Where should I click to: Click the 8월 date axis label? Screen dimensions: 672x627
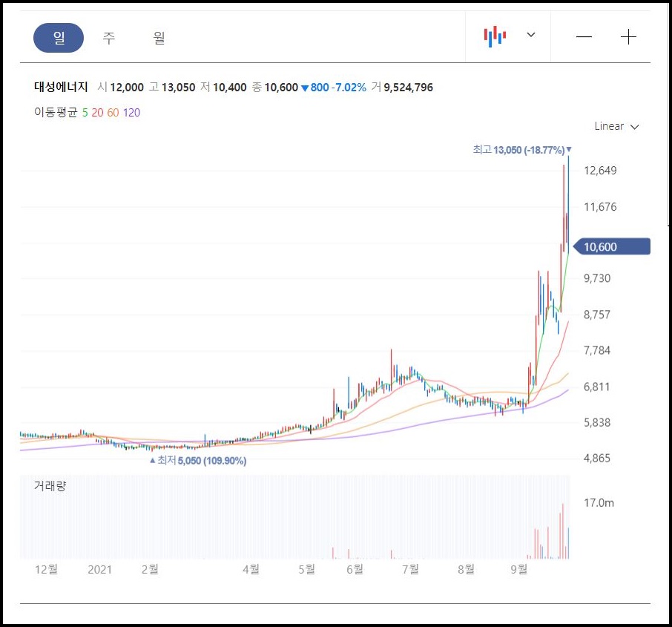467,569
